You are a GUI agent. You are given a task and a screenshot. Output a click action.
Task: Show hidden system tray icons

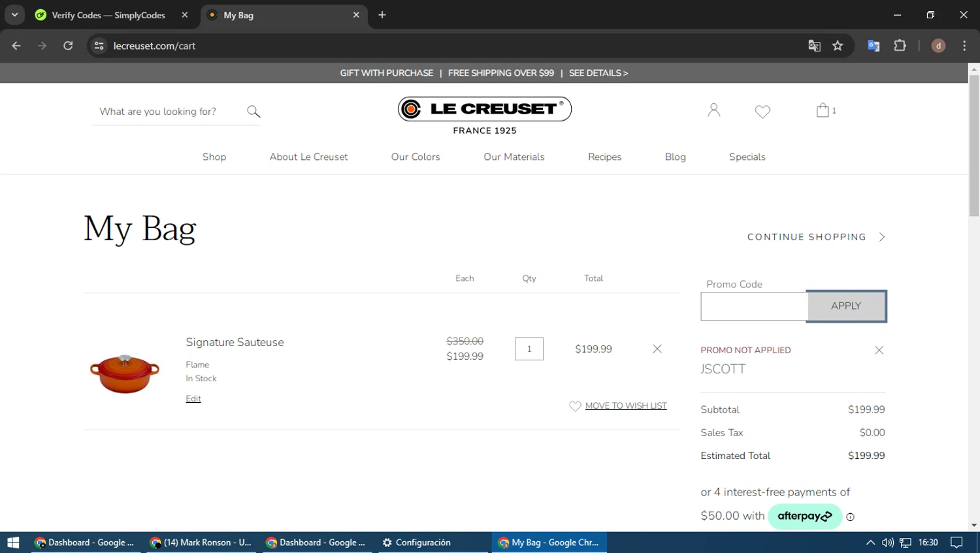pos(870,543)
